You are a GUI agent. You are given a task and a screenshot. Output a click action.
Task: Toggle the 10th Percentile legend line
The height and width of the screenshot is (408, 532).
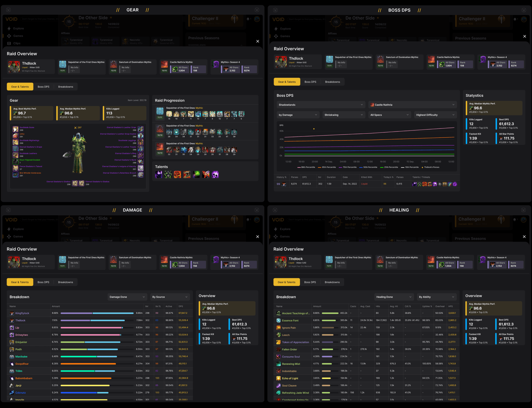click(x=410, y=167)
